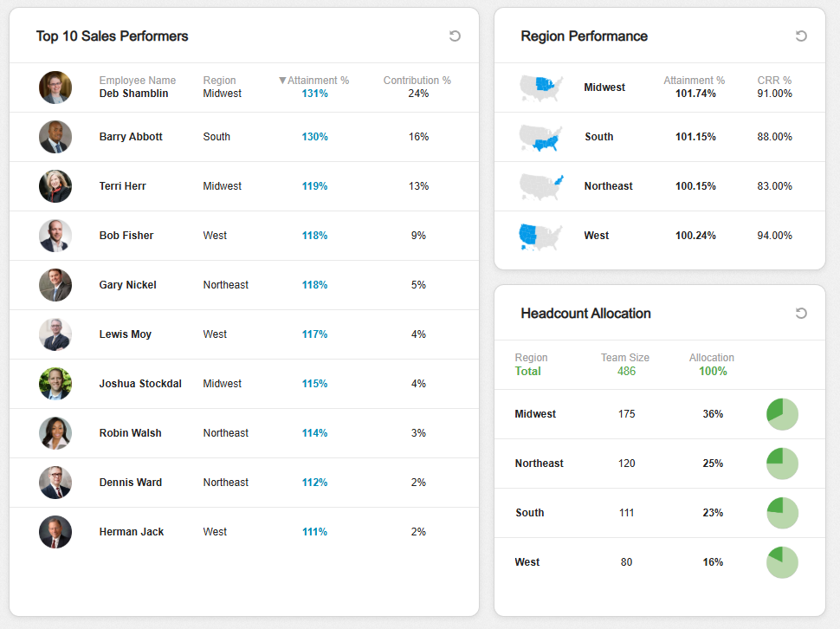Click the South allocation pie chart
The height and width of the screenshot is (629, 840).
click(782, 513)
